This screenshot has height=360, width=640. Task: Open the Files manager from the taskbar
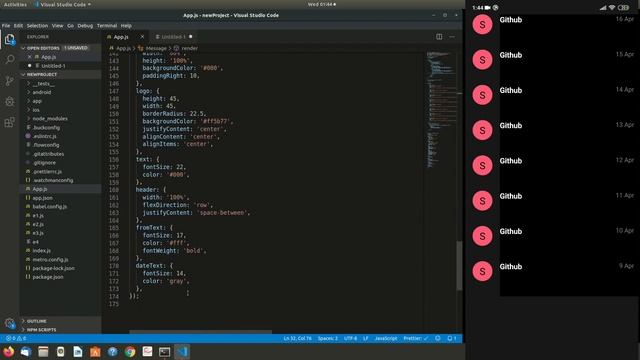point(43,351)
